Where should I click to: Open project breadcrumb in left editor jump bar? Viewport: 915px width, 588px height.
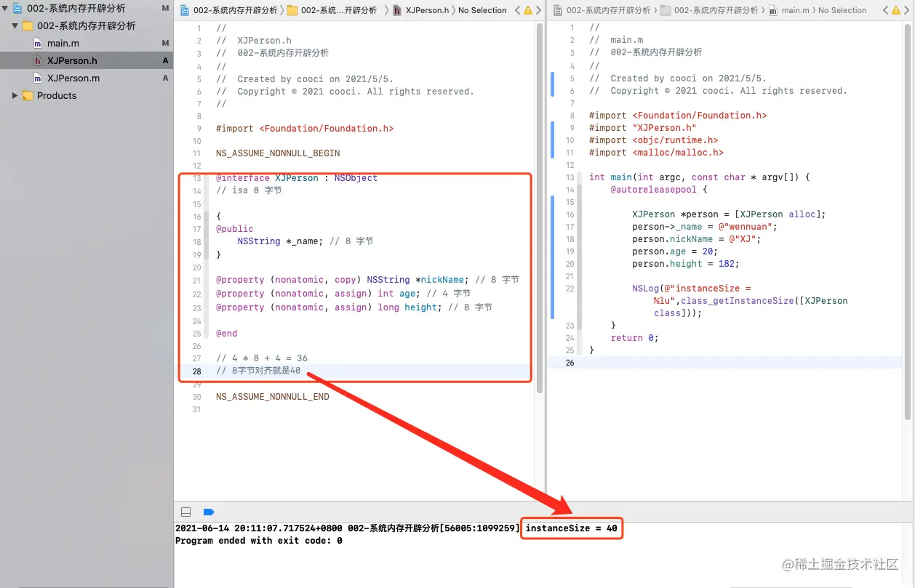tap(228, 10)
